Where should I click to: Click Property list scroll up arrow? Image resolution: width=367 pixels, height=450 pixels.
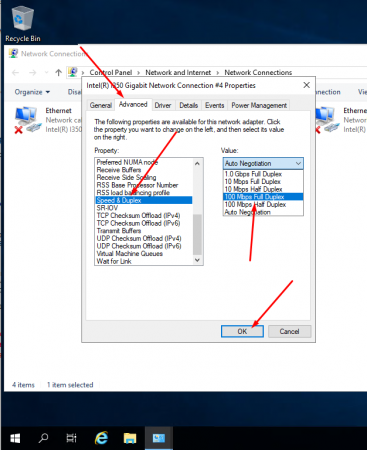coord(197,163)
